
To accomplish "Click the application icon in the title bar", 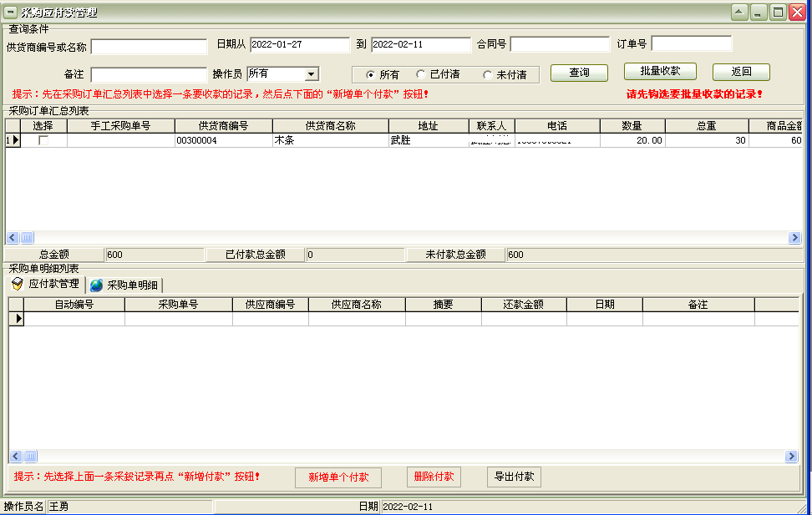I will [x=9, y=12].
